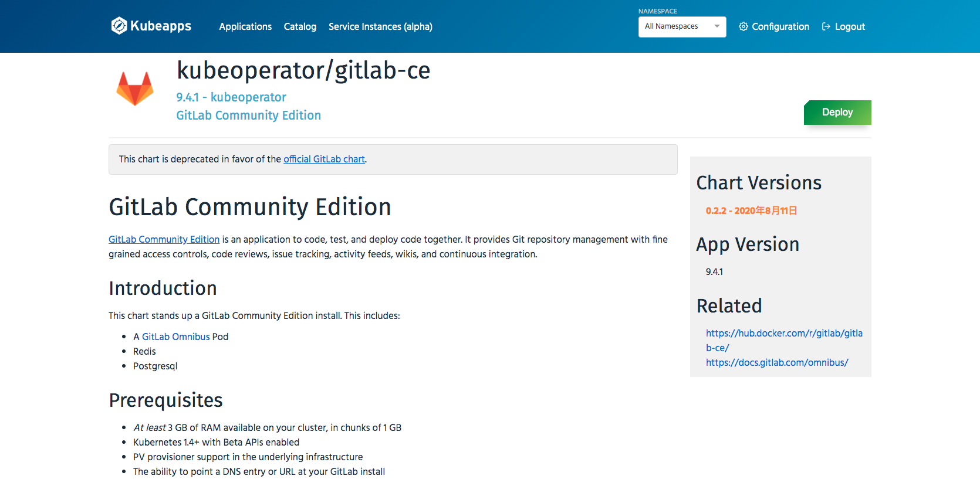The width and height of the screenshot is (980, 496).
Task: Click the Logout text
Action: 850,26
